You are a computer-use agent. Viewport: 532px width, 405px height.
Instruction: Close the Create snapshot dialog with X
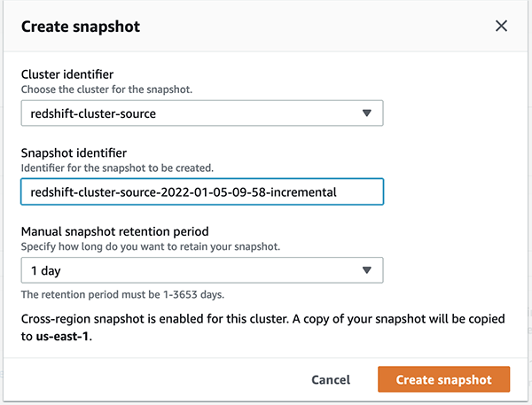click(x=501, y=26)
